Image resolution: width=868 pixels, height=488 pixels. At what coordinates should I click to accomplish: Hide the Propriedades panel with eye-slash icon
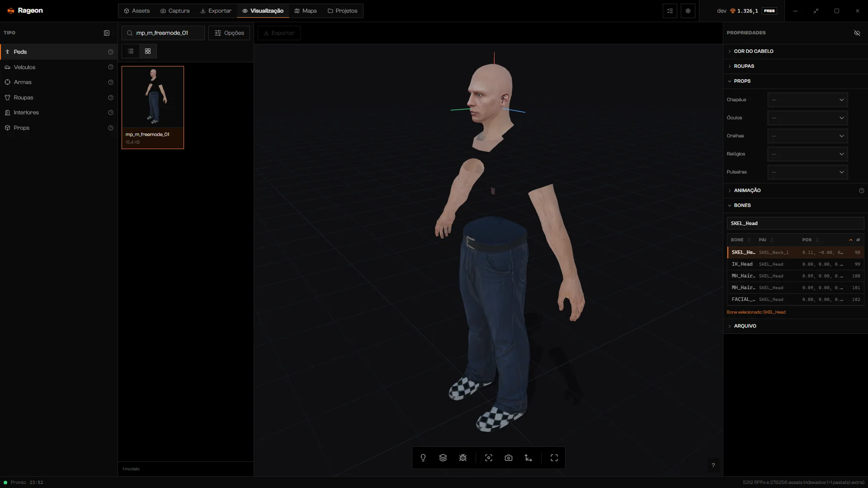(x=857, y=33)
